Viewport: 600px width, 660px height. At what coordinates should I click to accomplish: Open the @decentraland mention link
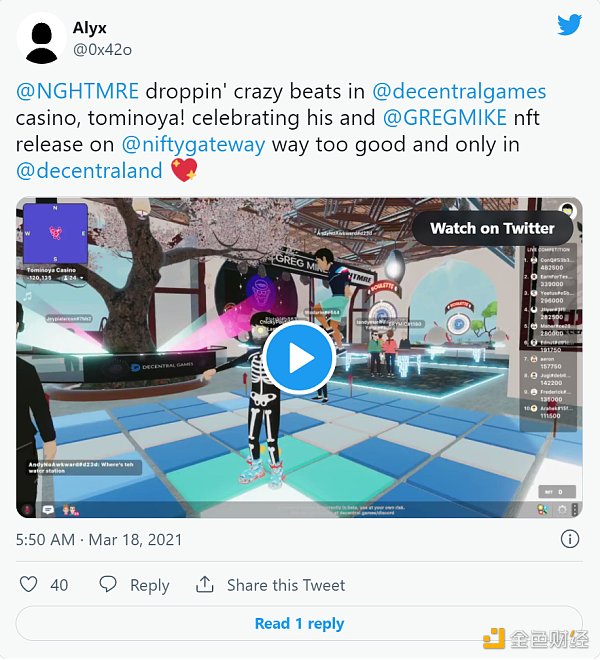coord(89,170)
